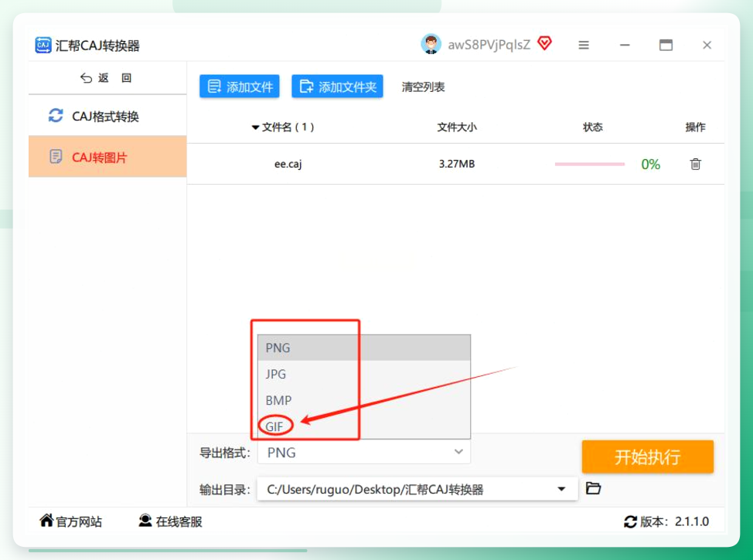Choose BMP from the format list
The width and height of the screenshot is (753, 560).
click(364, 400)
